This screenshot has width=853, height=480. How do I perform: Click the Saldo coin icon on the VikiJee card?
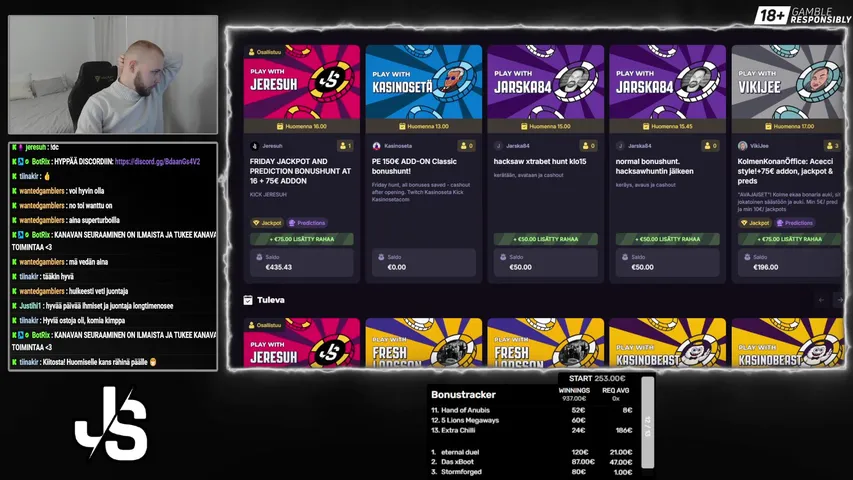tap(747, 257)
